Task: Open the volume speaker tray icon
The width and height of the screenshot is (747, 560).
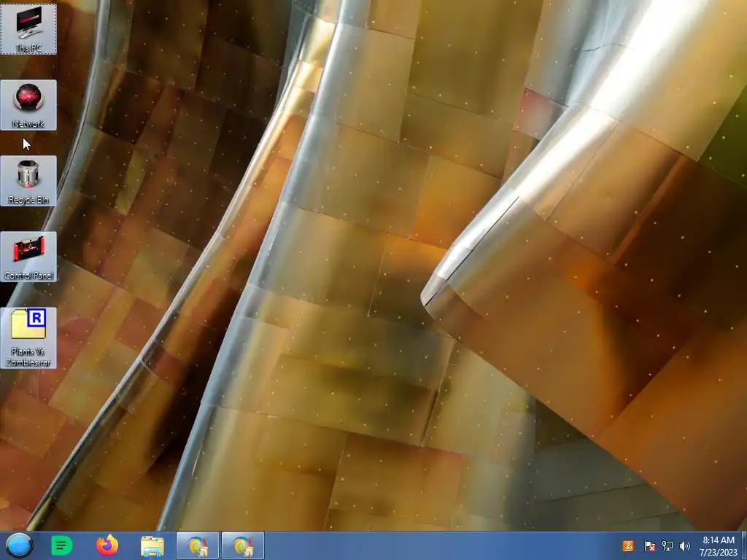Action: coord(685,546)
